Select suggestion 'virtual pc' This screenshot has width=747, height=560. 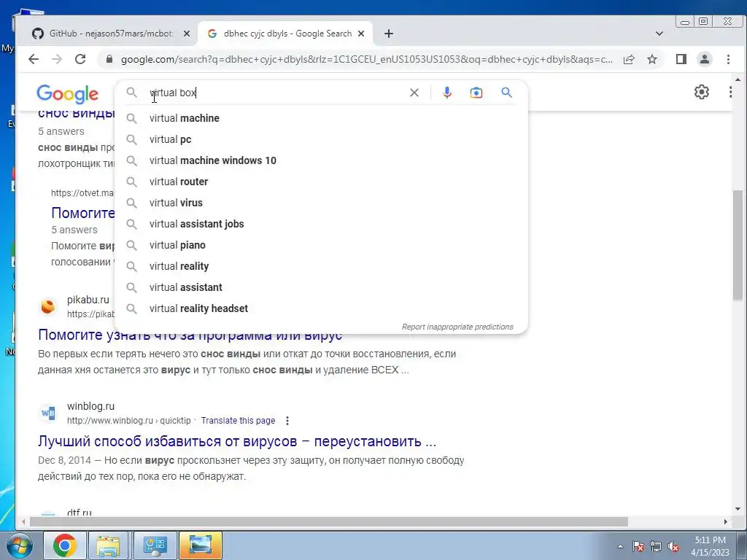pos(322,139)
